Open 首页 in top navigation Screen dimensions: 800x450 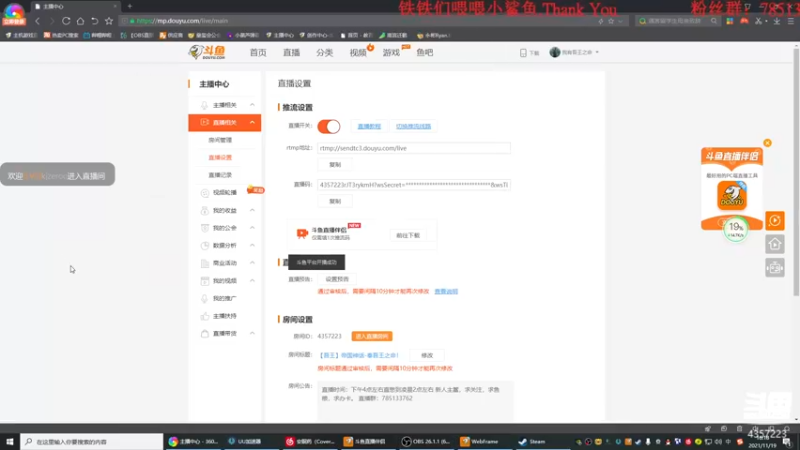258,53
